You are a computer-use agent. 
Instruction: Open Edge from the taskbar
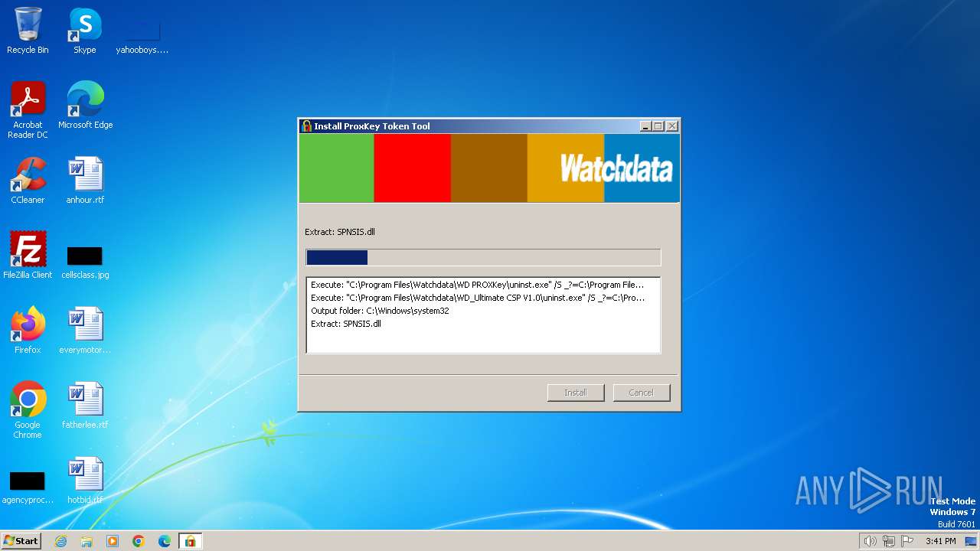[165, 541]
